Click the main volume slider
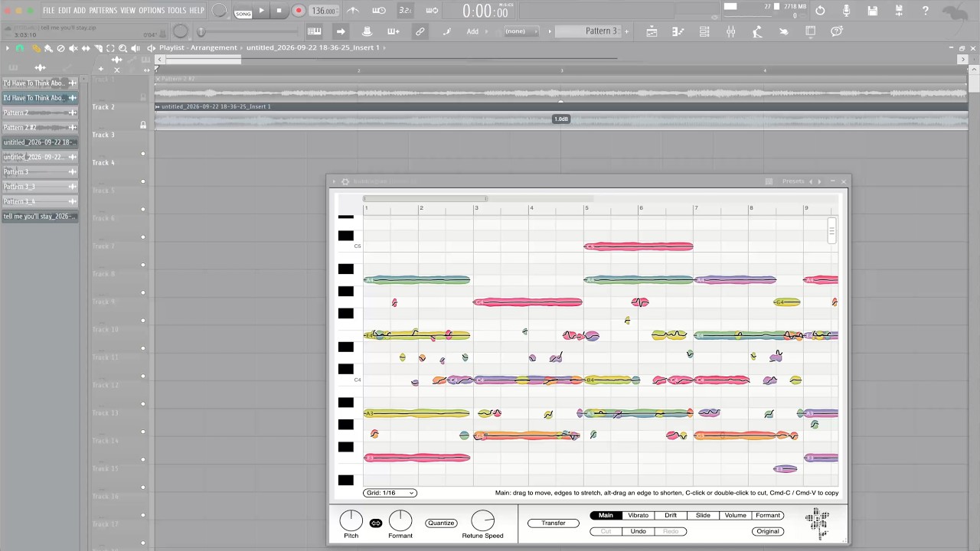 click(x=245, y=31)
